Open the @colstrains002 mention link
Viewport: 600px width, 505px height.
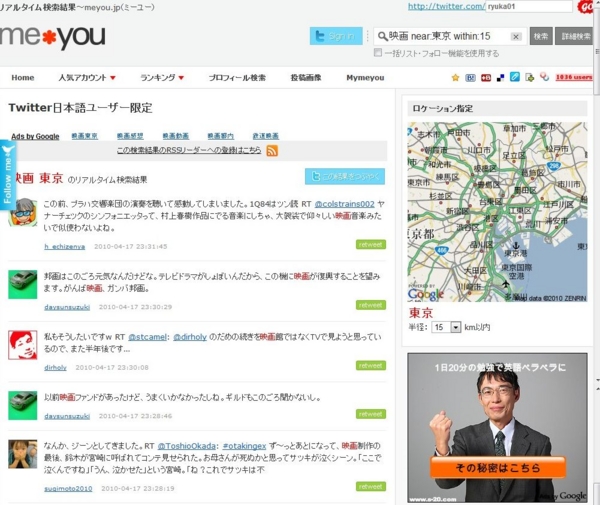click(x=344, y=204)
